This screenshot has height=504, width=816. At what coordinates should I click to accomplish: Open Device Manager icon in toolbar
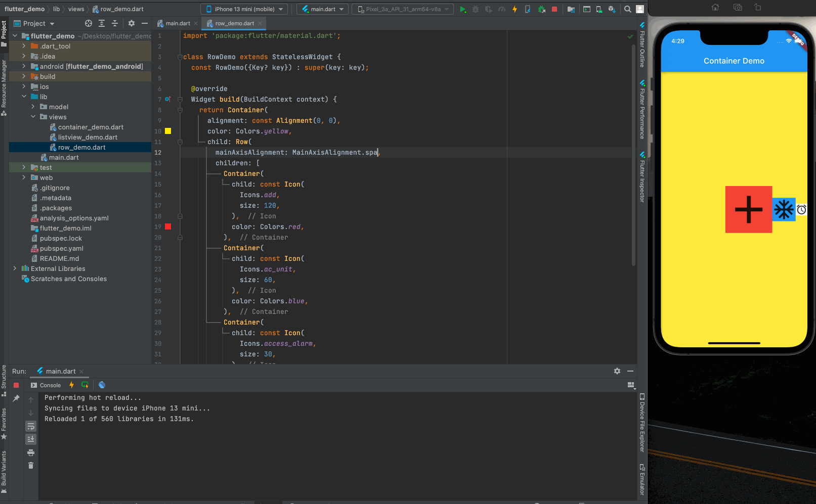coord(599,9)
